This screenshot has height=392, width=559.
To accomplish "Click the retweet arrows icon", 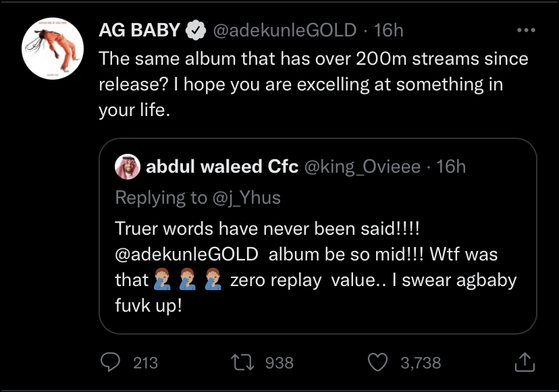I will (242, 362).
